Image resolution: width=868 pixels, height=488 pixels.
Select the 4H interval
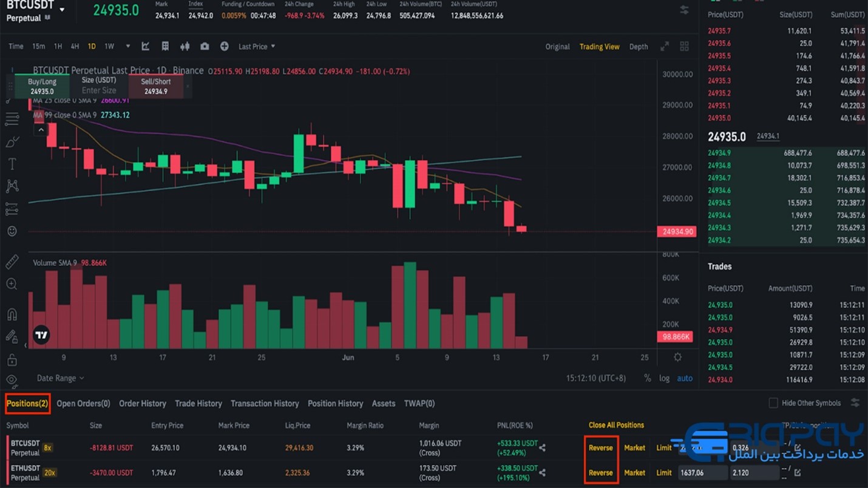(x=75, y=46)
